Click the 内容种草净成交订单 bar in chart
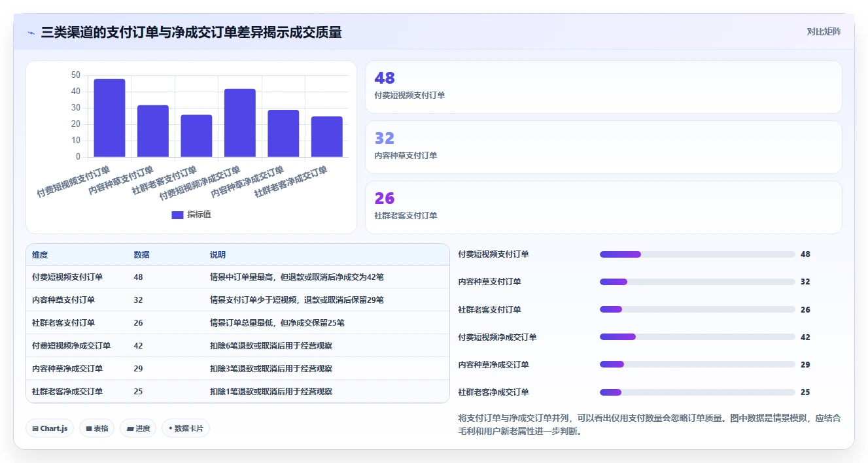This screenshot has width=868, height=463. pyautogui.click(x=283, y=133)
